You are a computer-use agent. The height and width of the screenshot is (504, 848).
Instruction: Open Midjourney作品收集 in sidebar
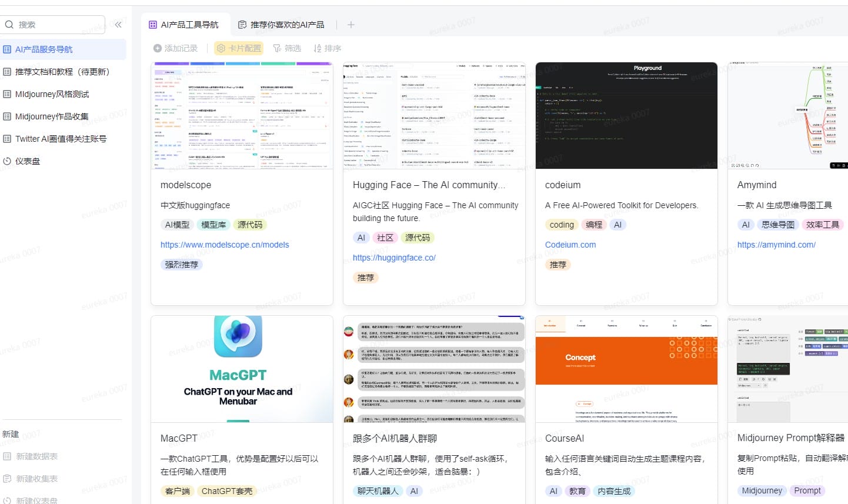pyautogui.click(x=63, y=116)
